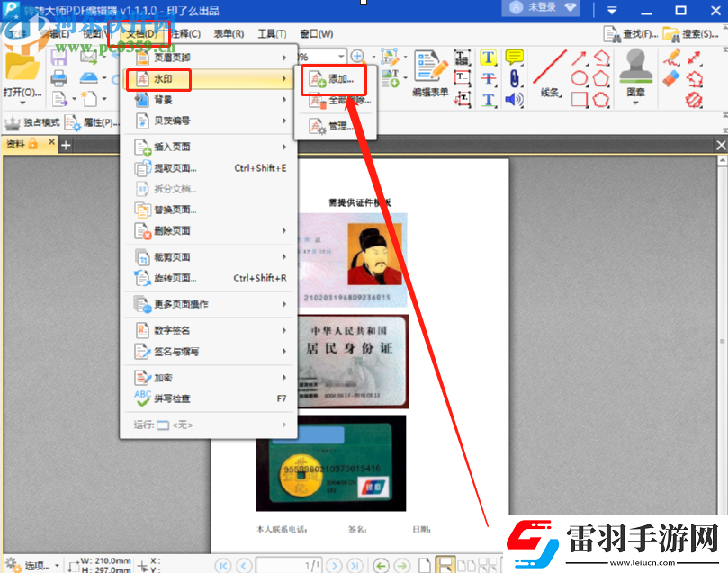Select the eraser tool
The height and width of the screenshot is (573, 728).
click(x=672, y=78)
